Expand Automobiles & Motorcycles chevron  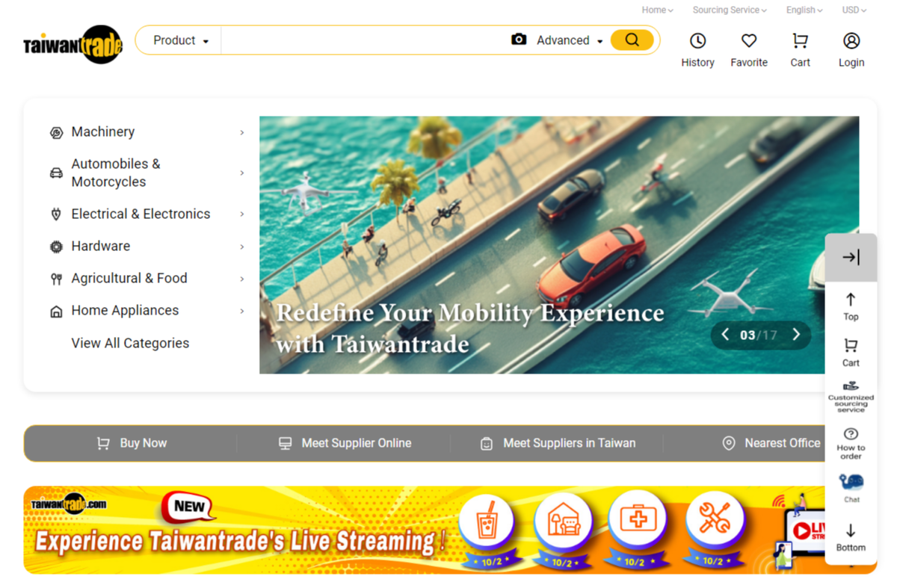241,173
